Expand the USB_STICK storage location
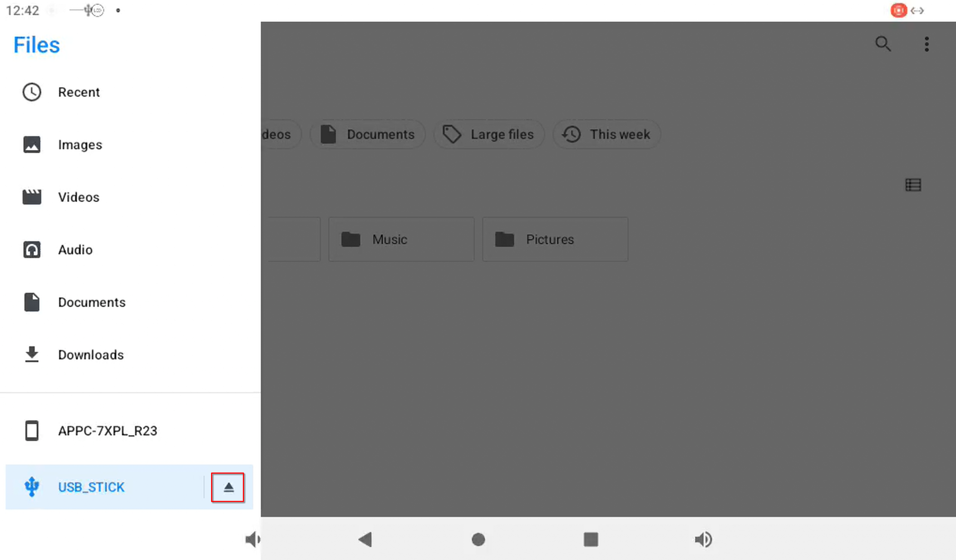This screenshot has width=956, height=560. 91,486
